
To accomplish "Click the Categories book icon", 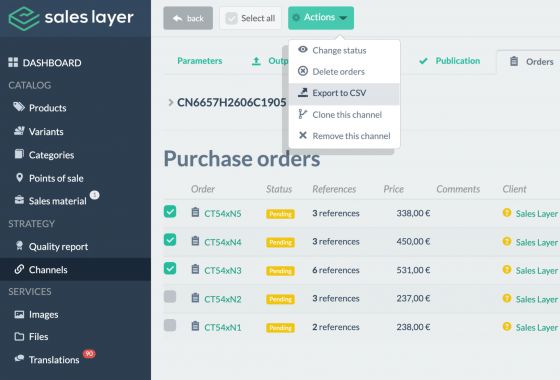I will point(19,154).
